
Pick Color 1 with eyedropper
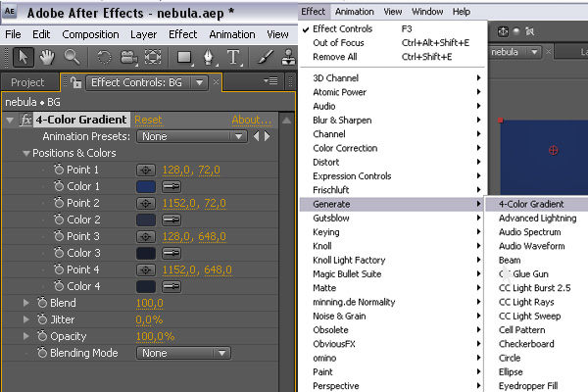pos(171,186)
